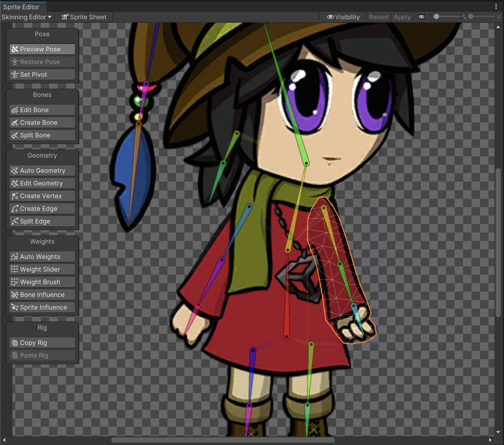The image size is (504, 445).
Task: Select the Weight Brush tool
Action: point(42,282)
